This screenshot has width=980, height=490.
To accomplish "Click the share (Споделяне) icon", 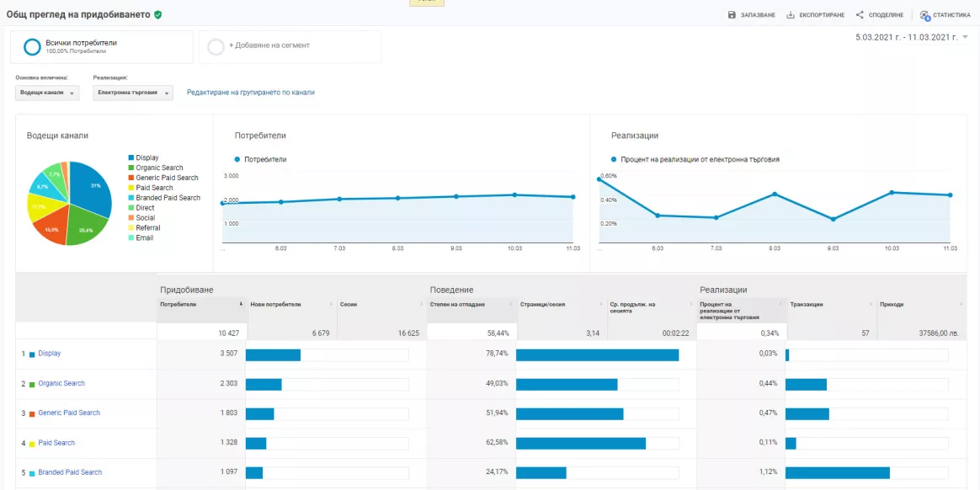I will tap(860, 15).
